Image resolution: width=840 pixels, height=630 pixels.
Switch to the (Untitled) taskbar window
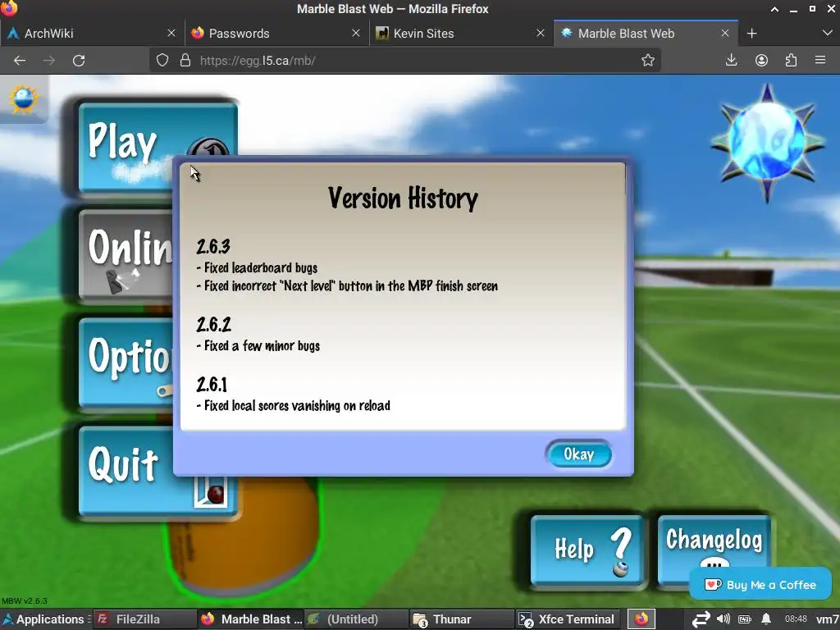tap(356, 619)
